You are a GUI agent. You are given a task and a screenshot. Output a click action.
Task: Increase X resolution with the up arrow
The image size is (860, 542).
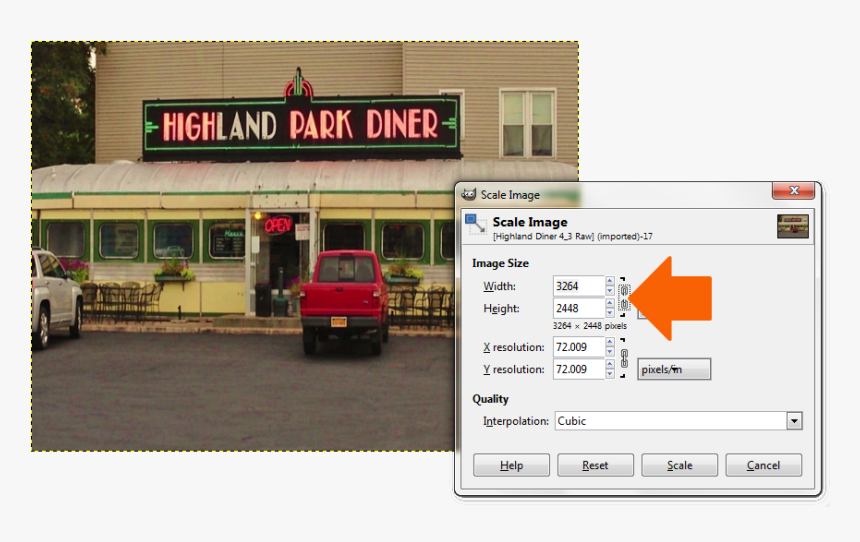610,342
